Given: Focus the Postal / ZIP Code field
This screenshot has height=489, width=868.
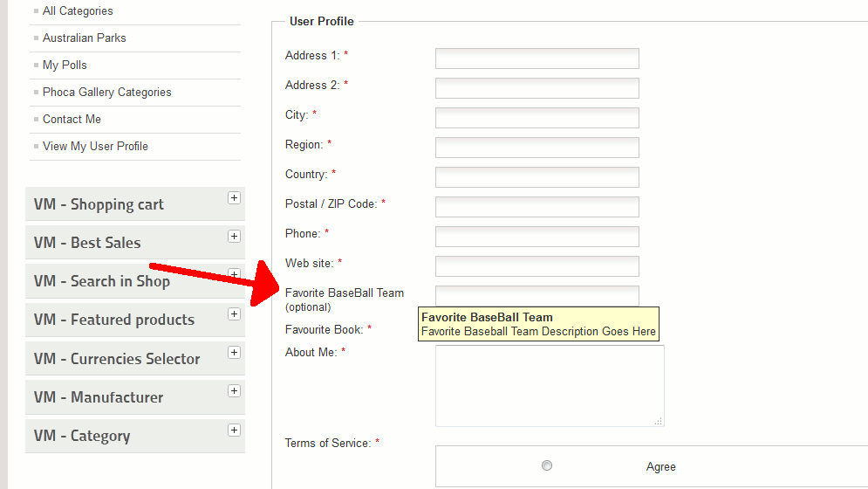Looking at the screenshot, I should click(x=537, y=207).
